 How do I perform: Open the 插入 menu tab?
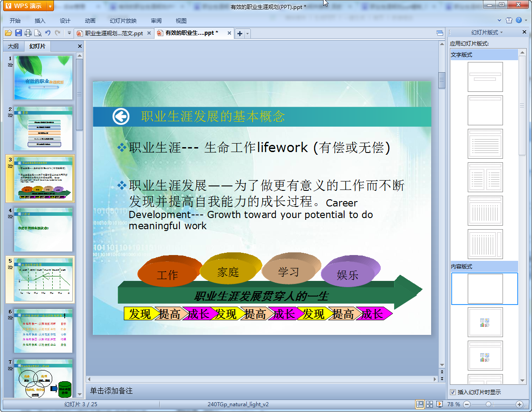click(40, 21)
